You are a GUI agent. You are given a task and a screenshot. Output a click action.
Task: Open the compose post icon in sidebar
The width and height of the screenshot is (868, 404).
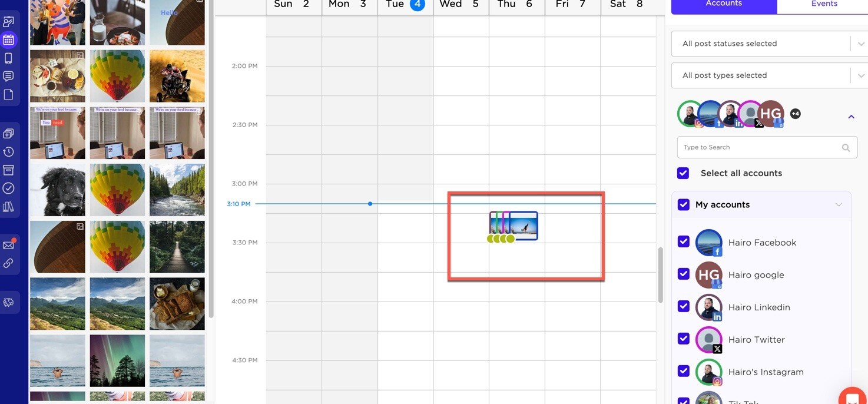pos(8,22)
